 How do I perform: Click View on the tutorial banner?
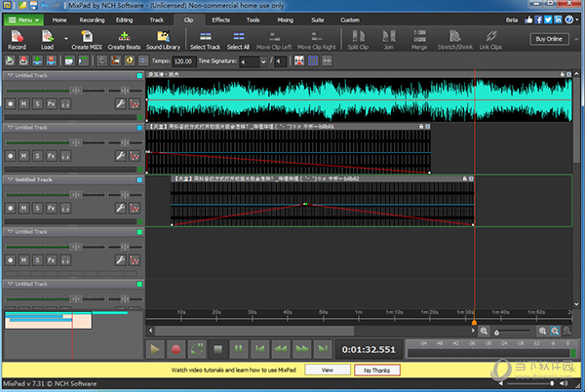point(328,370)
